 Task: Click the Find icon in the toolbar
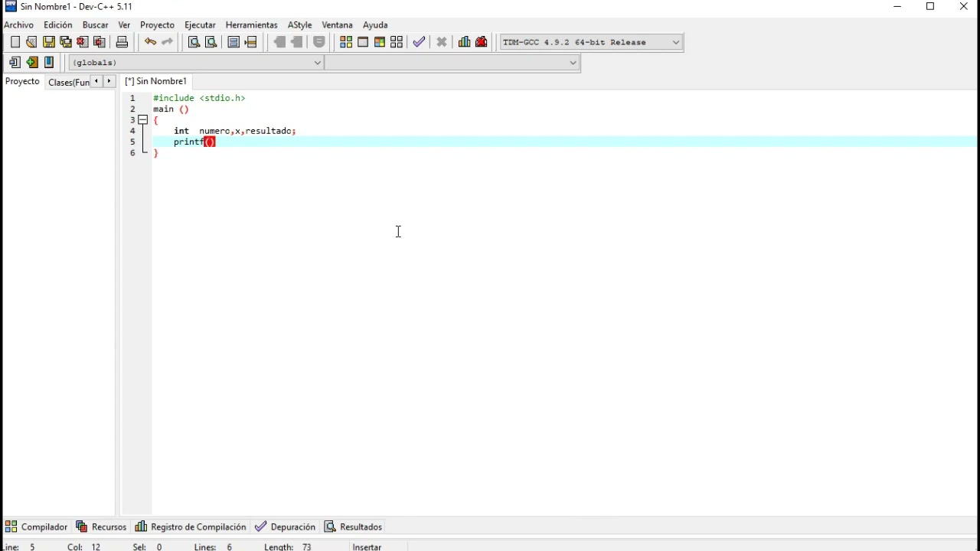click(x=194, y=42)
